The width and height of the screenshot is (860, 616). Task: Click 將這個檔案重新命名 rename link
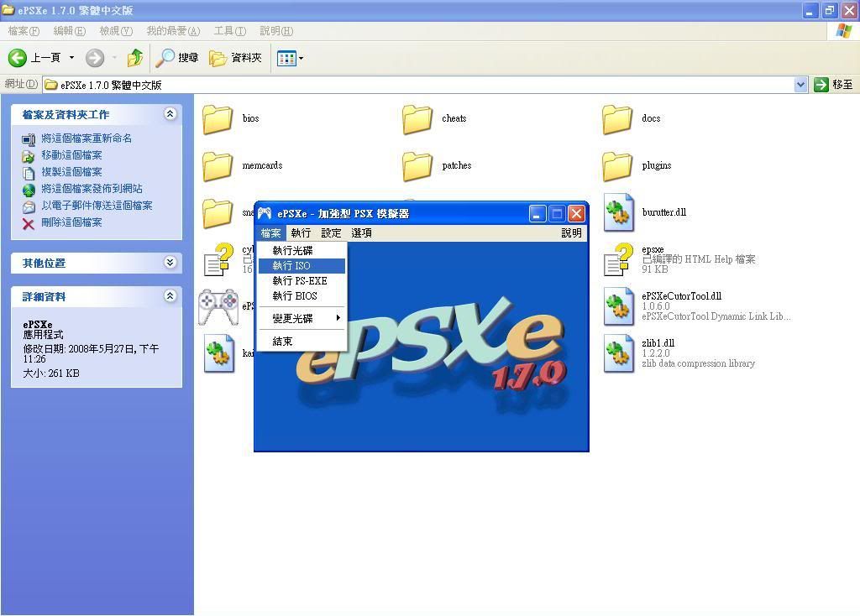pos(87,138)
